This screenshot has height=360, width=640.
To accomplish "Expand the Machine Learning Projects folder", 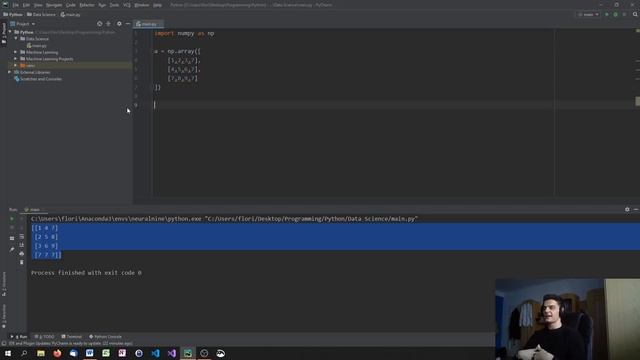I will [x=16, y=59].
